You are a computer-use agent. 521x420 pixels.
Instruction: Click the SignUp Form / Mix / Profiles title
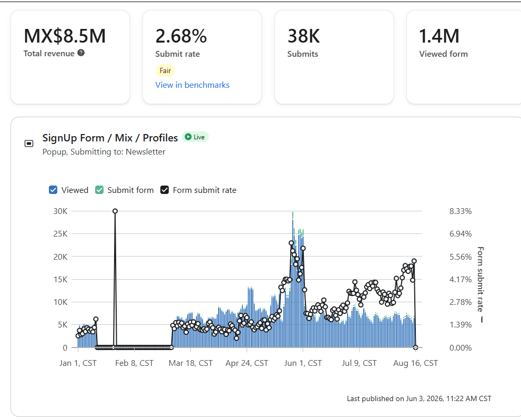pyautogui.click(x=110, y=138)
